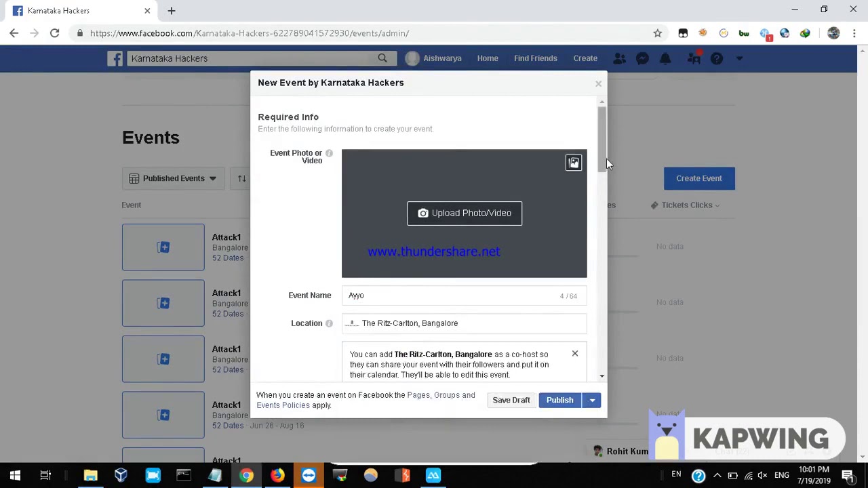Screen dimensions: 868x488
Task: Go to Facebook Home
Action: point(488,58)
